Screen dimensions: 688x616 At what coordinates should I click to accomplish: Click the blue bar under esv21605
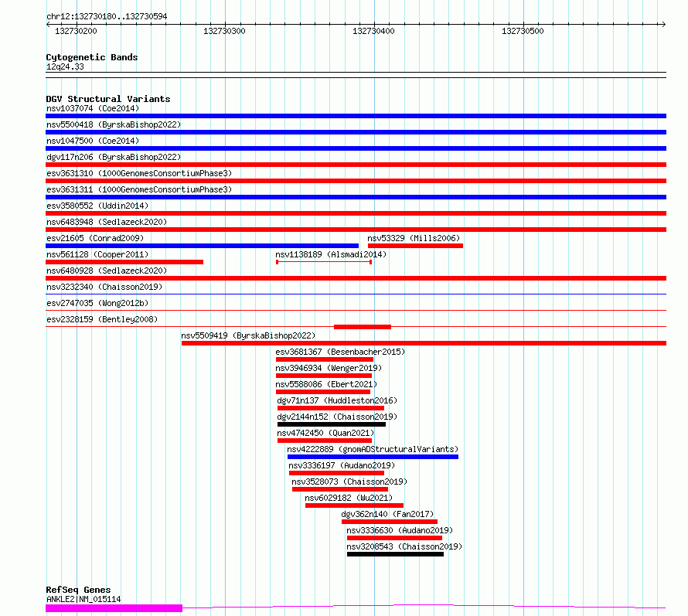[203, 246]
